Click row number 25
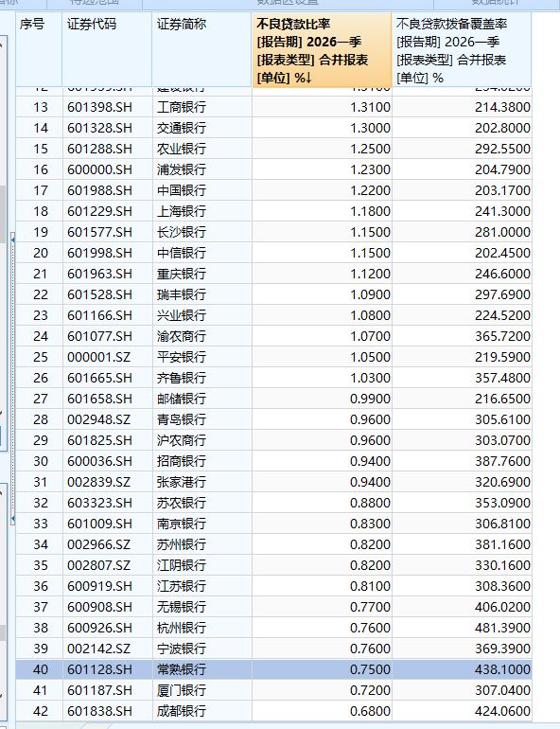Image resolution: width=560 pixels, height=729 pixels. [x=39, y=357]
